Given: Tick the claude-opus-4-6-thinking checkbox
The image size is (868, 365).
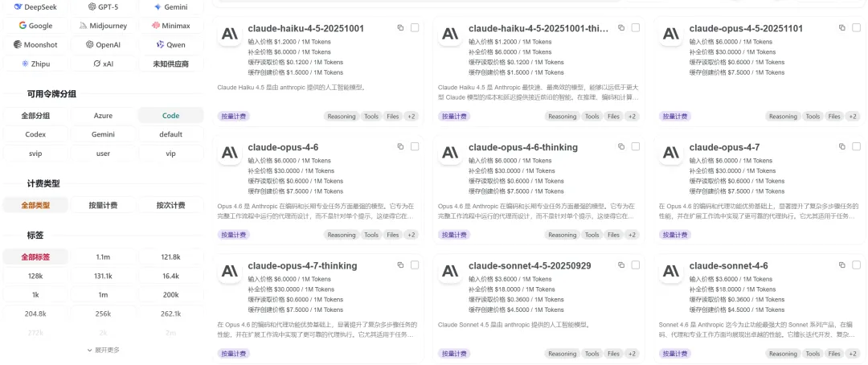Looking at the screenshot, I should (x=636, y=146).
